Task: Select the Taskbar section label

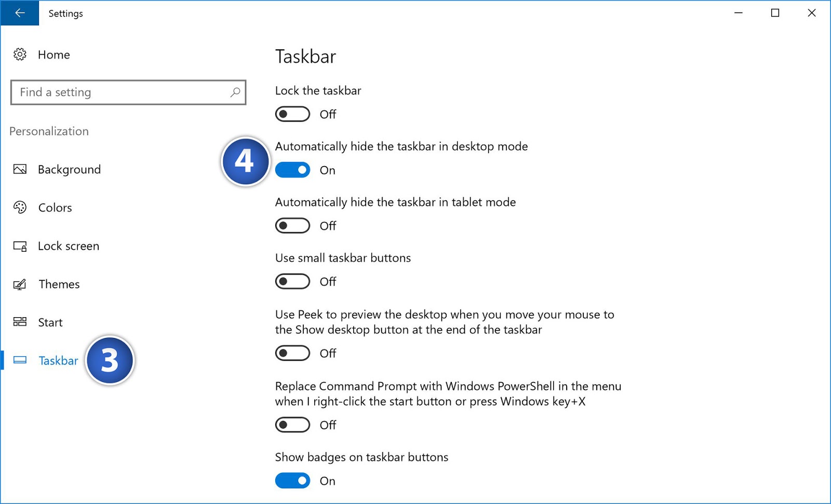Action: tap(58, 360)
